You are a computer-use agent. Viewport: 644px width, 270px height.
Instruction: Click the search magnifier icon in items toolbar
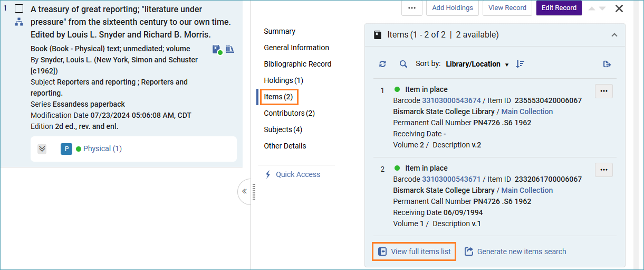click(403, 64)
